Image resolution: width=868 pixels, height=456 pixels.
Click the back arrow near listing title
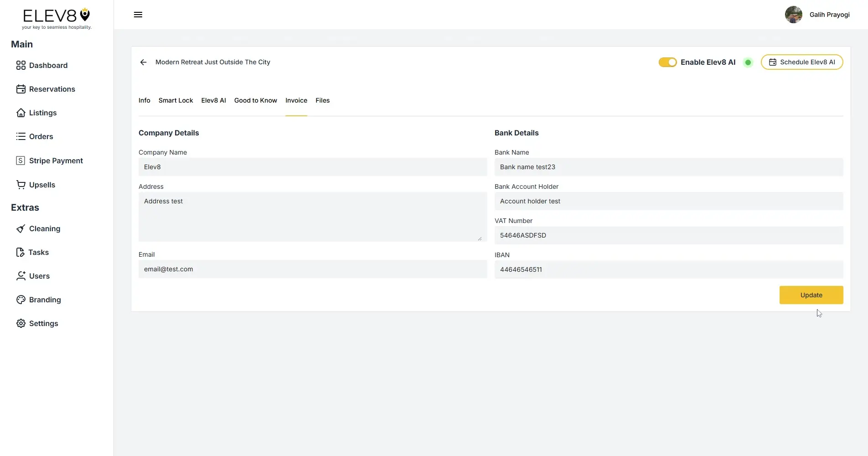(143, 62)
